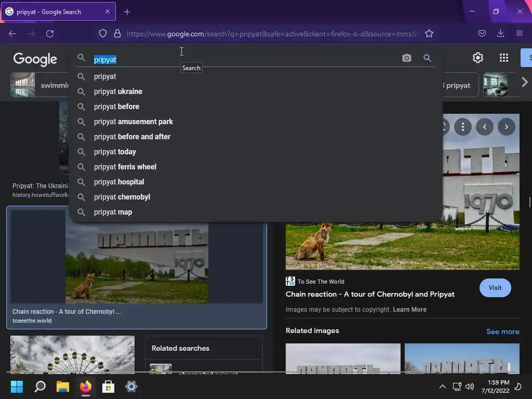
Task: Click search by image camera icon
Action: click(406, 58)
